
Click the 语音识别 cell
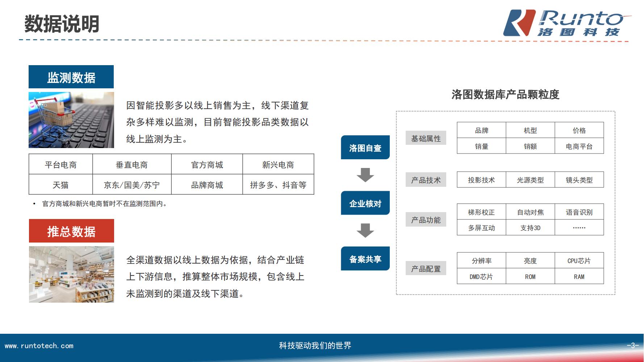[x=579, y=212]
